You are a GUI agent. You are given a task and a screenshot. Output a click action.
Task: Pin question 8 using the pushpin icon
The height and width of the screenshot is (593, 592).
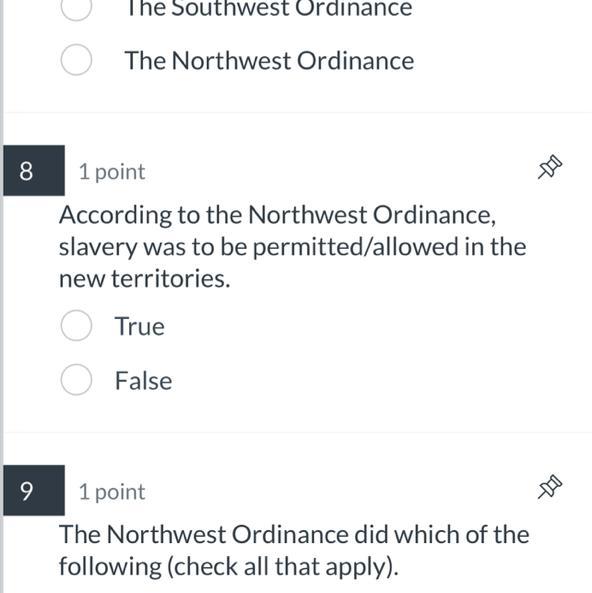(550, 167)
